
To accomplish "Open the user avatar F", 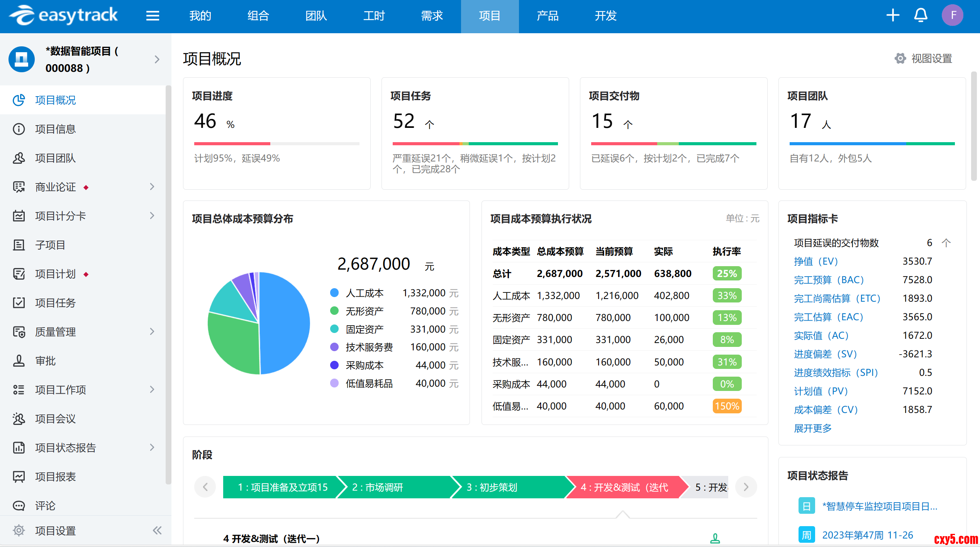I will click(953, 15).
